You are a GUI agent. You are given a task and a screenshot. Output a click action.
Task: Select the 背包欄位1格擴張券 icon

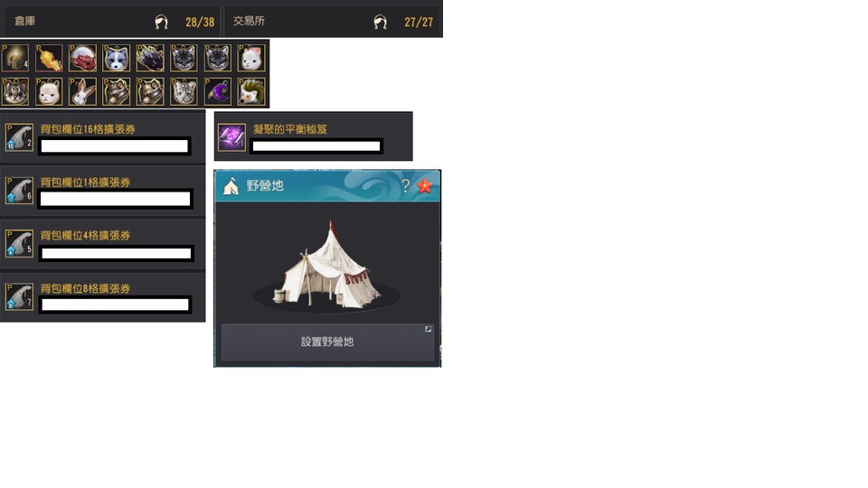(19, 191)
